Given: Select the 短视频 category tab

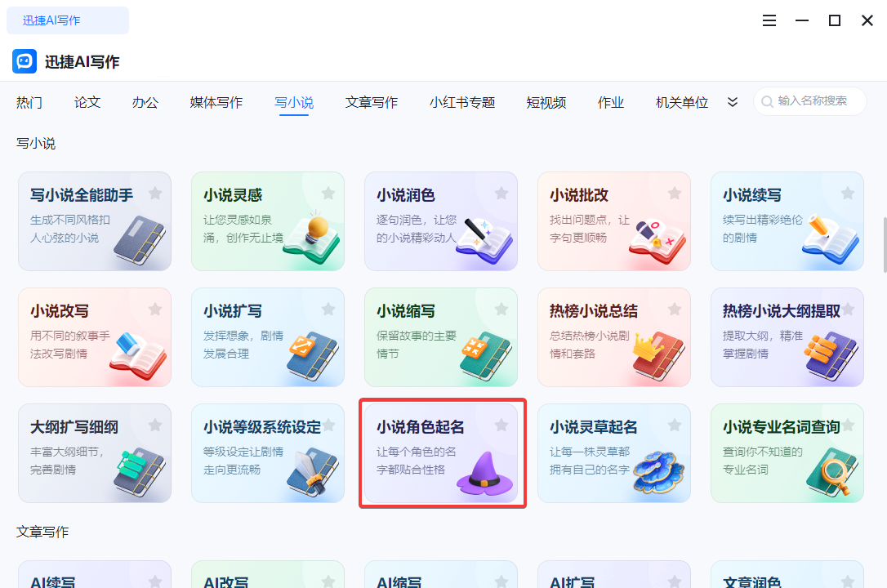Looking at the screenshot, I should [546, 102].
